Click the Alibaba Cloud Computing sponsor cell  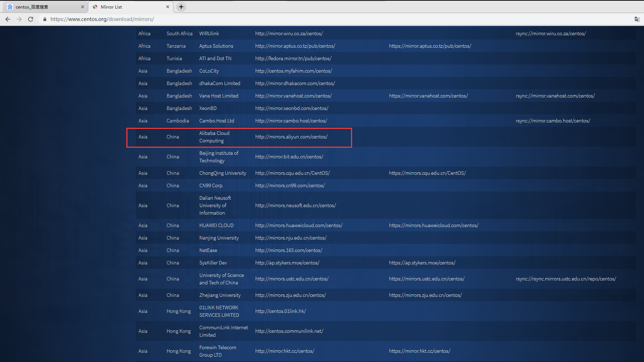tap(214, 137)
